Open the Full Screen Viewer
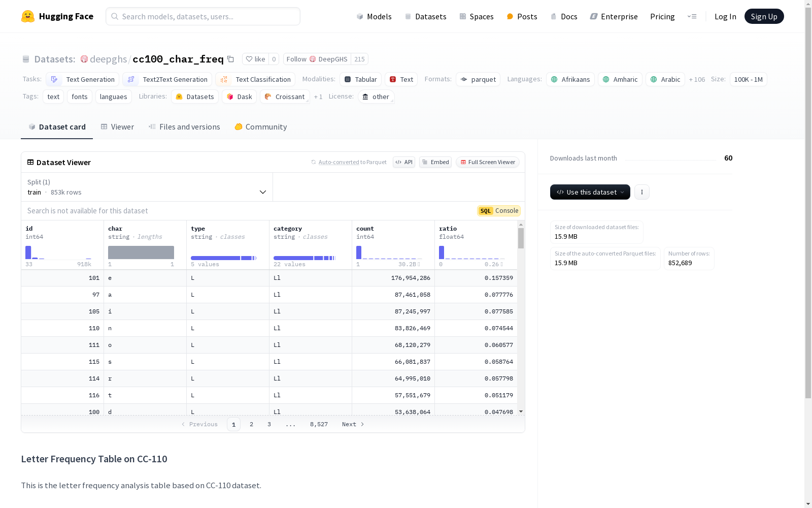 (488, 162)
